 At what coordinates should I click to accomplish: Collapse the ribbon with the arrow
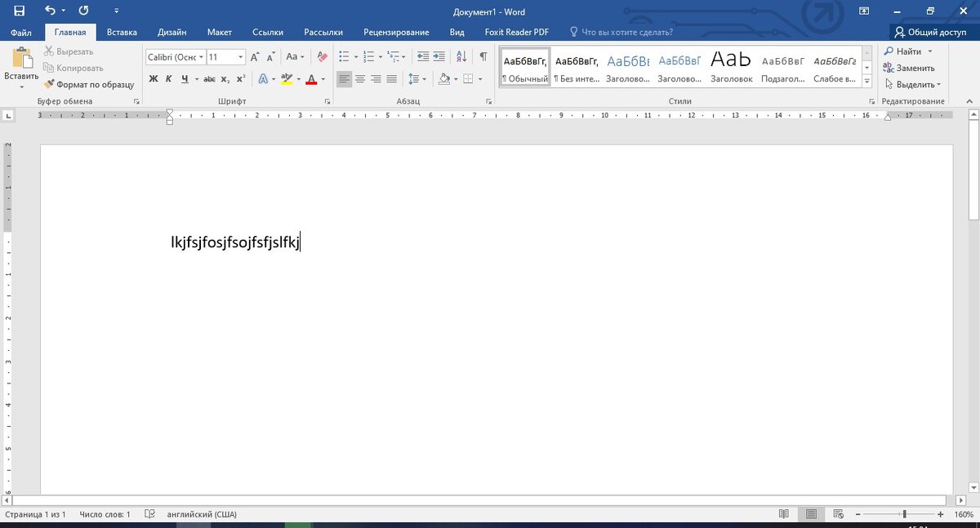tap(968, 101)
